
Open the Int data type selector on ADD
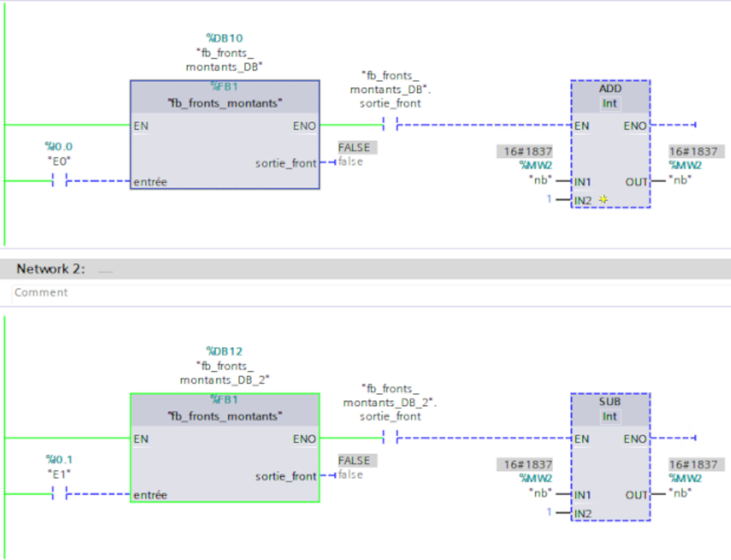click(609, 104)
